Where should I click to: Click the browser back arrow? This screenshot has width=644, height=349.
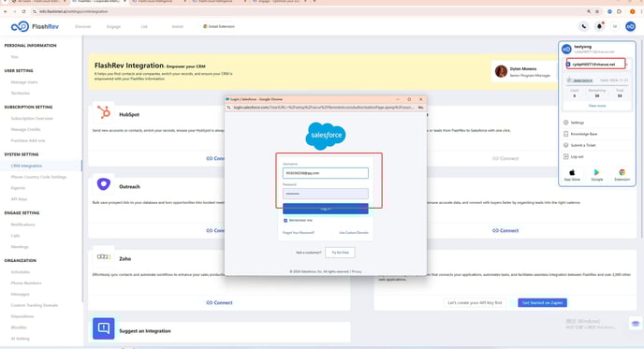point(6,11)
